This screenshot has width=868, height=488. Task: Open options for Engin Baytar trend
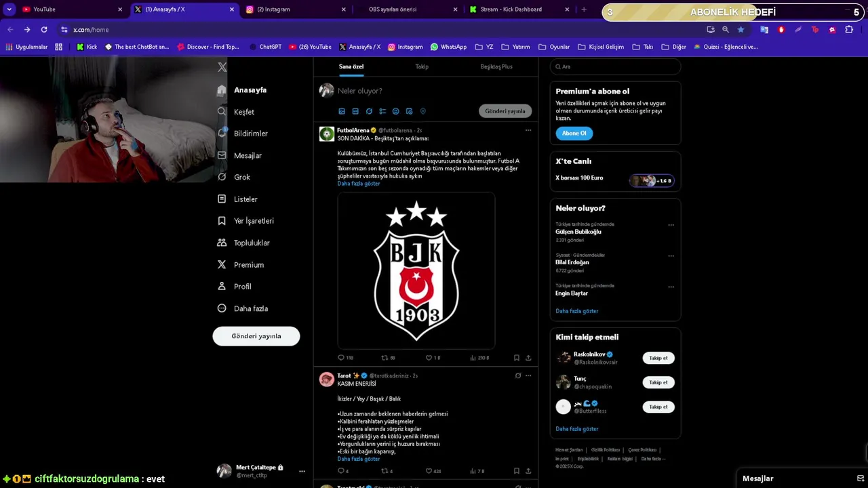coord(671,287)
